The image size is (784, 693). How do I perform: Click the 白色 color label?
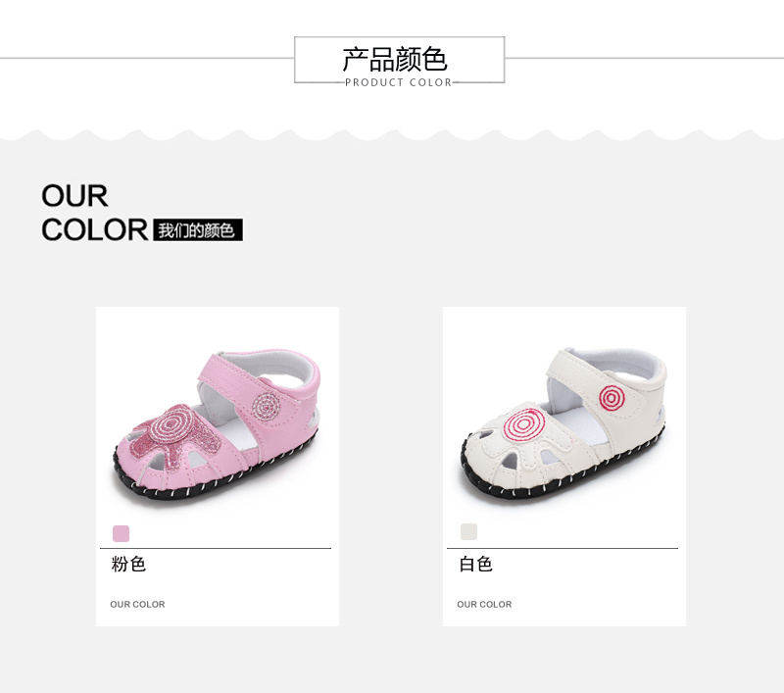click(x=476, y=564)
